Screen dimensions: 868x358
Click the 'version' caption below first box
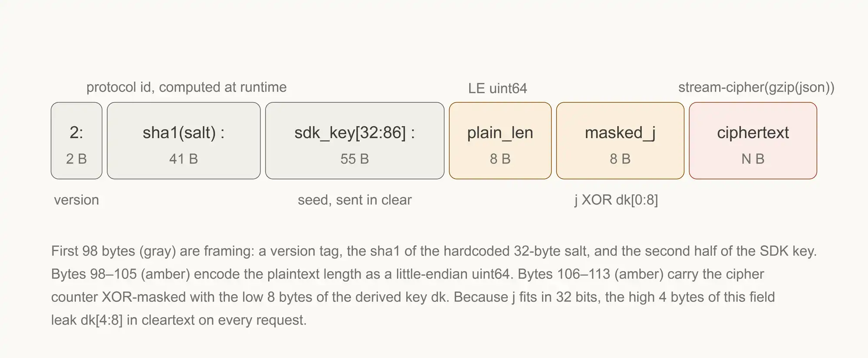[x=76, y=200]
